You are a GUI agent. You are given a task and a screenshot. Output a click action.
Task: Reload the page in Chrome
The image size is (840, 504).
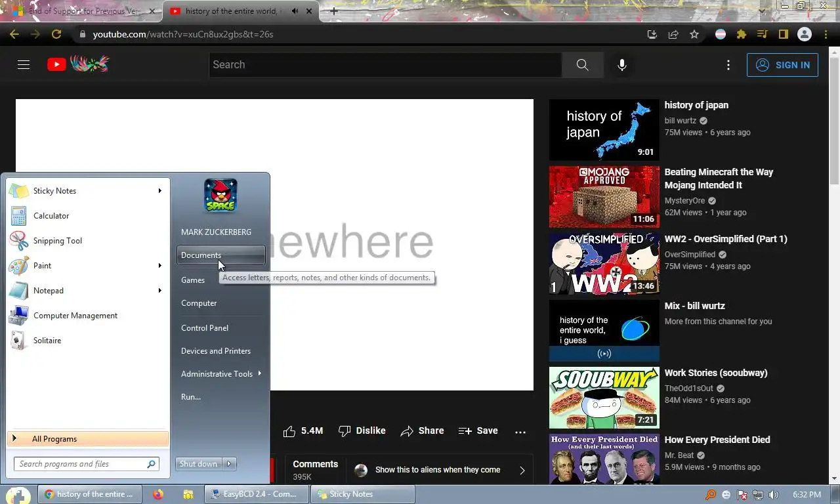point(56,34)
